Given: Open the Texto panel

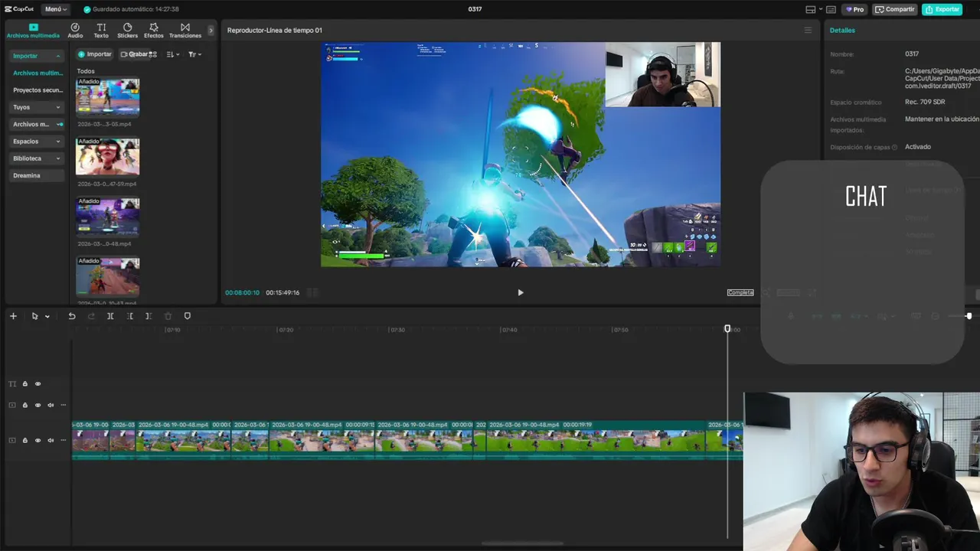Looking at the screenshot, I should 101,31.
